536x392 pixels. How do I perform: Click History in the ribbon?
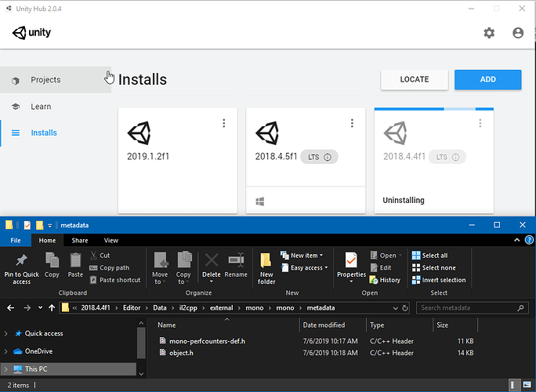385,280
